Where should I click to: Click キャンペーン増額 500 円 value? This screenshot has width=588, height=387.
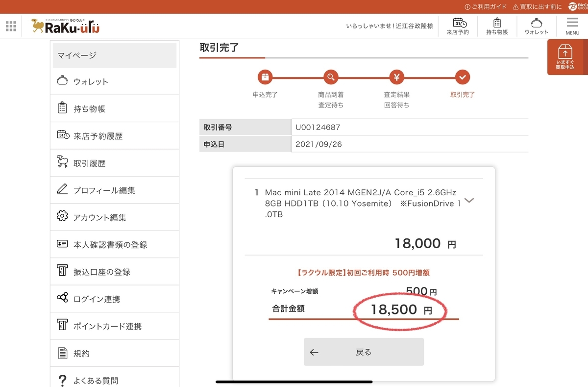click(x=421, y=291)
